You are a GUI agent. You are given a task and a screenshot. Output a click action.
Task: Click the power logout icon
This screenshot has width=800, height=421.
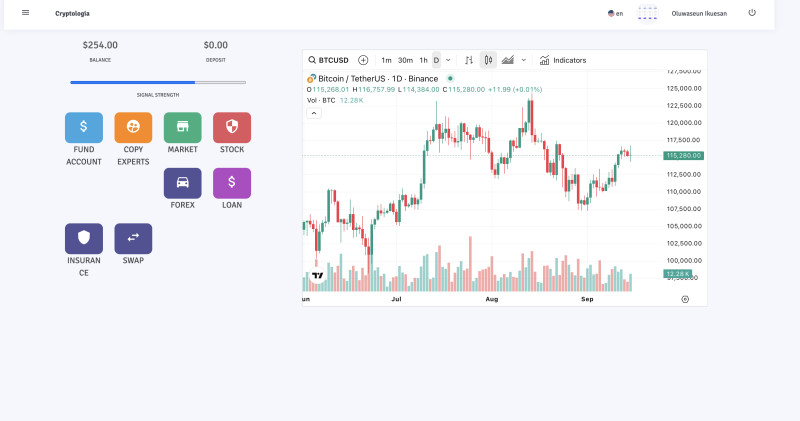tap(752, 13)
